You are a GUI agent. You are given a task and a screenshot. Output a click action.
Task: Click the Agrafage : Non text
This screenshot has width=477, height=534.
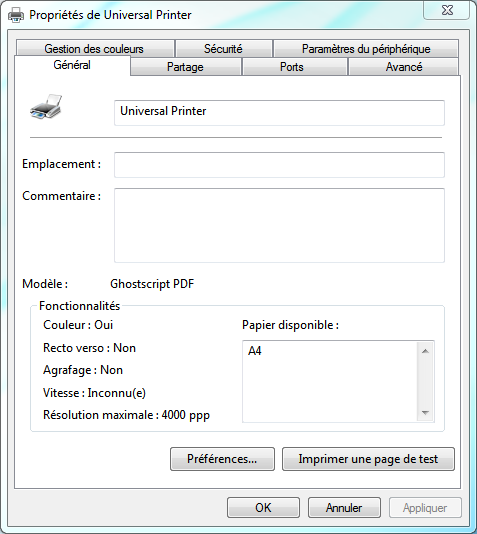tap(83, 370)
